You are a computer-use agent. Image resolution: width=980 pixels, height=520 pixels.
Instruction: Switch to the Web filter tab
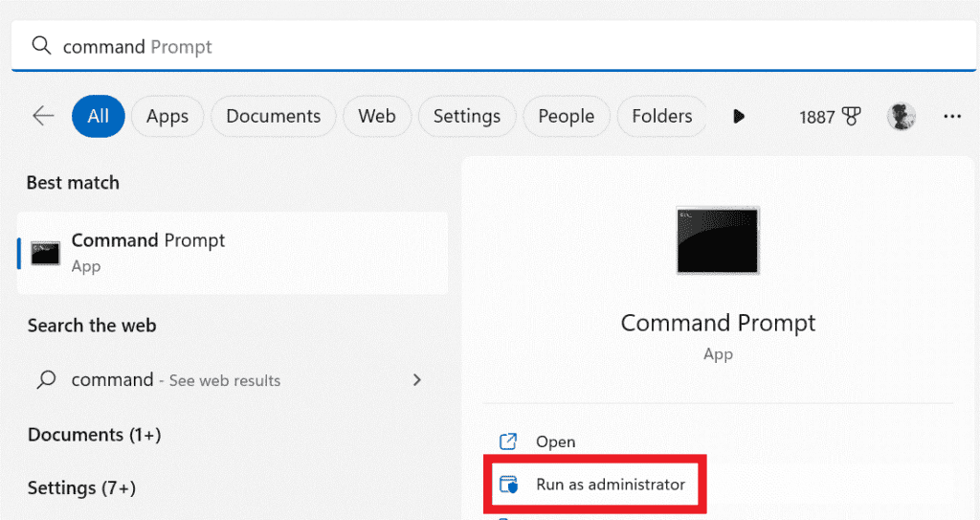pos(377,116)
